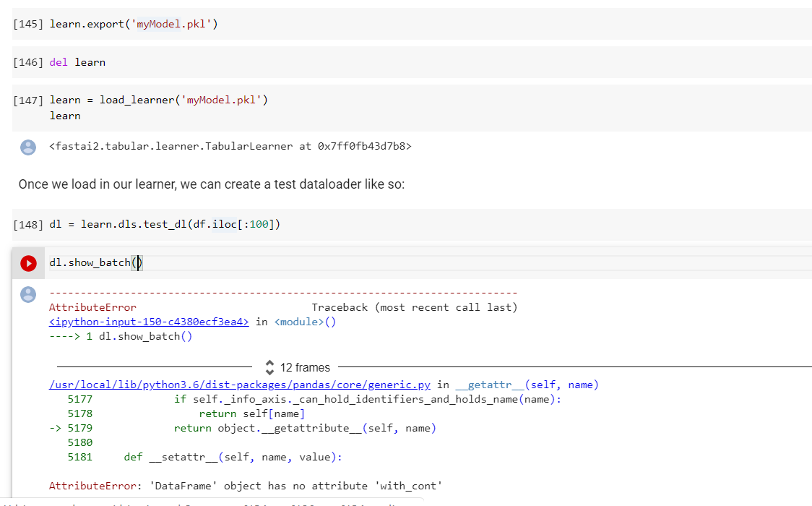Click the [146] execution count

click(28, 62)
